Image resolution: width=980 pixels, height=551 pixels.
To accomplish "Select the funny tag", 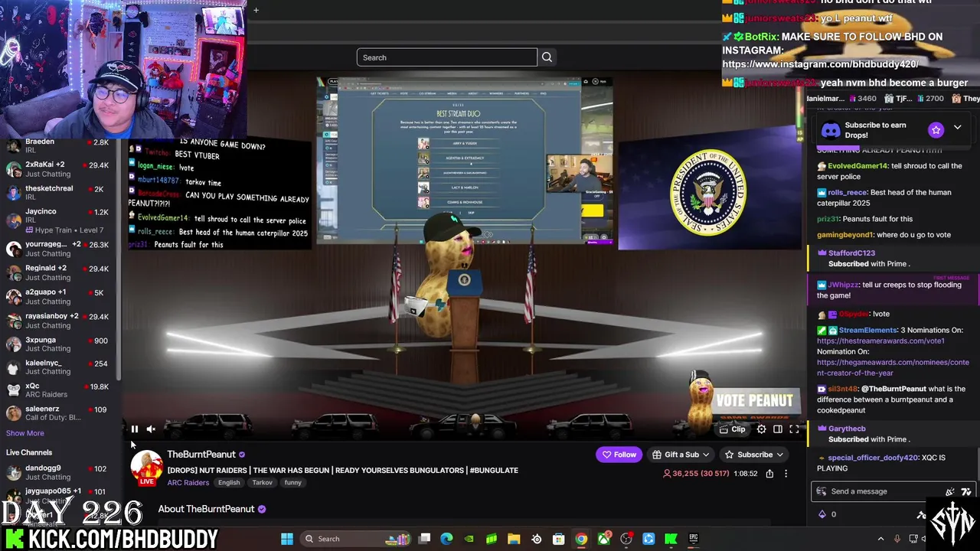I will pos(292,483).
